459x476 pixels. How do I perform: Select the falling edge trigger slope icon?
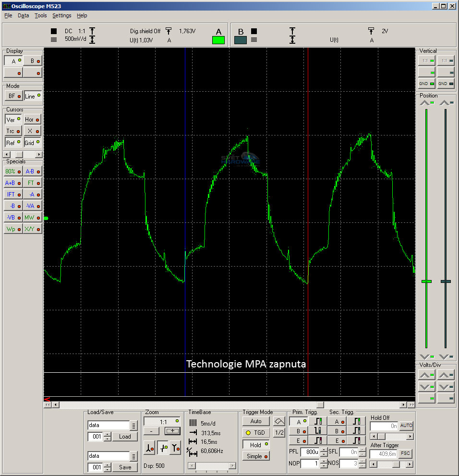[318, 431]
